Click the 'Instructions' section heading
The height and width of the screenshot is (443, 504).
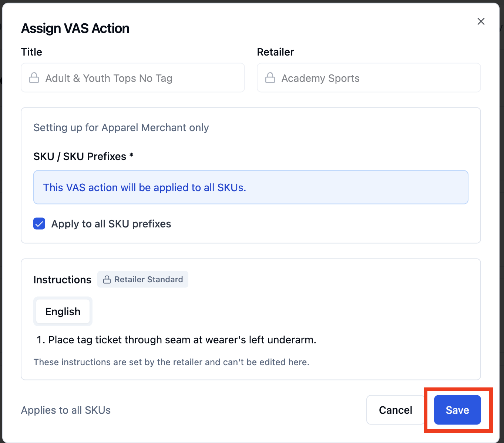tap(63, 280)
